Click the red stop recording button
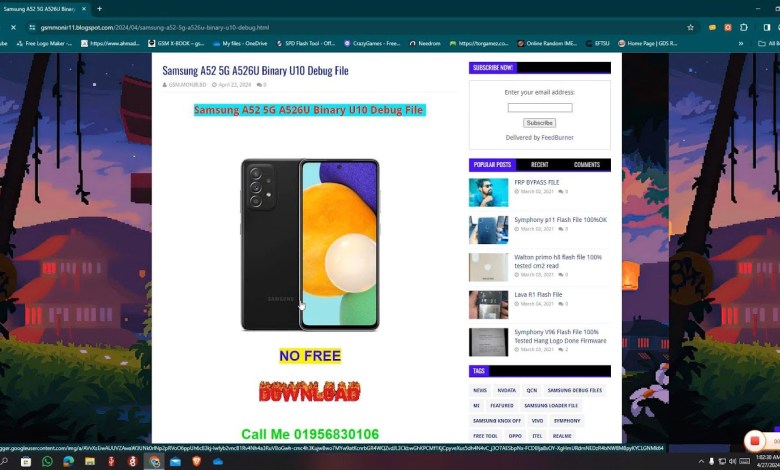This screenshot has height=470, width=780. click(754, 441)
